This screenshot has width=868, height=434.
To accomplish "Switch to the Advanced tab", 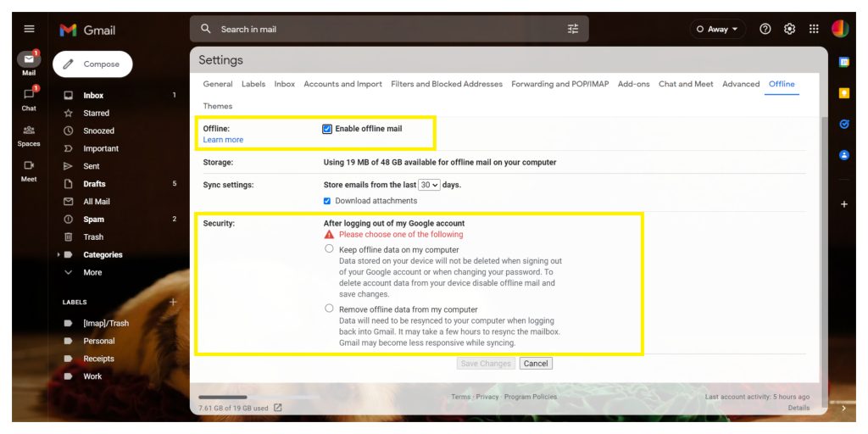I will [x=741, y=84].
